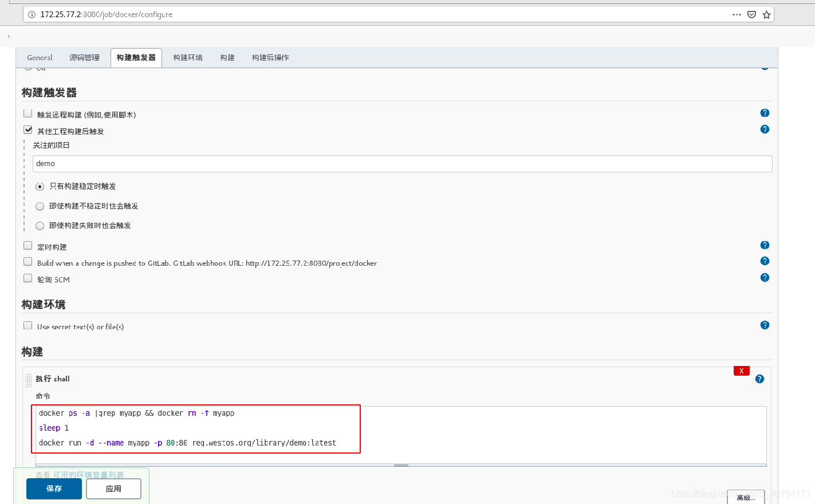This screenshot has height=504, width=815.
Task: Click the 'docker run -d --name myapp' line
Action: (187, 443)
